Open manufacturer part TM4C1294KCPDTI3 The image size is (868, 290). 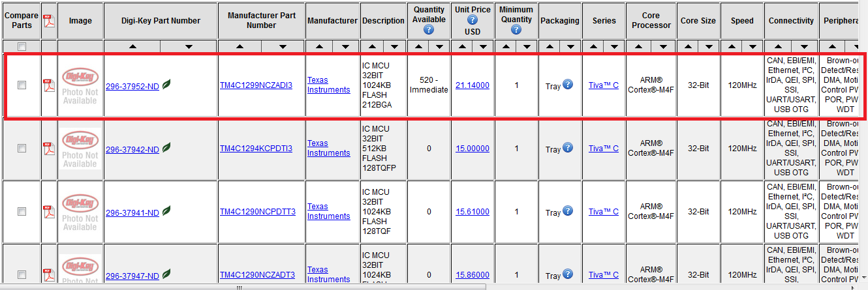tap(256, 149)
